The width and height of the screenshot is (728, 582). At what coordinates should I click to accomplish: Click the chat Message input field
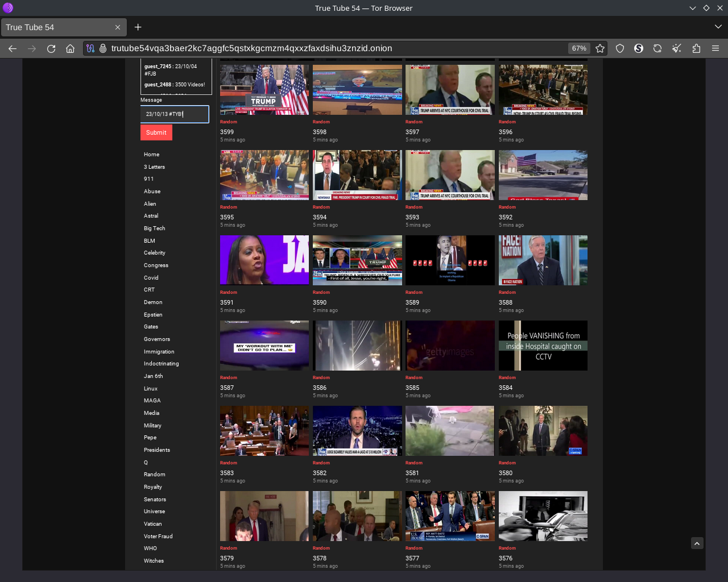point(175,114)
